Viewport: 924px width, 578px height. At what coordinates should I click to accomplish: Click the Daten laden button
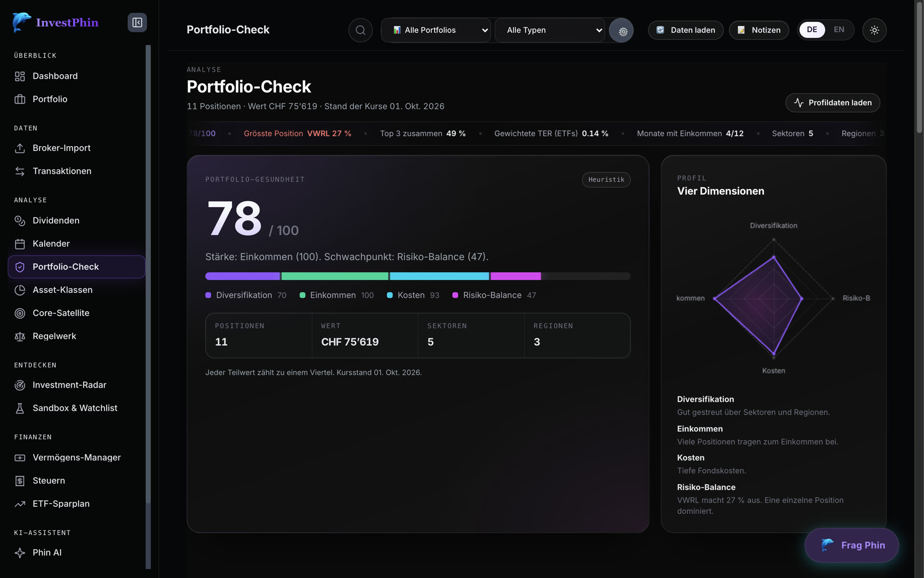coord(686,30)
